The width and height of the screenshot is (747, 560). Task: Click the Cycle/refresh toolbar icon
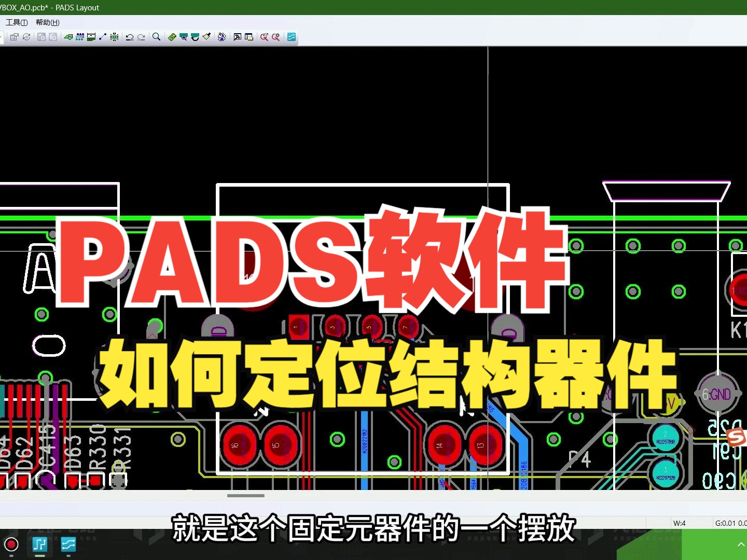coord(26,37)
